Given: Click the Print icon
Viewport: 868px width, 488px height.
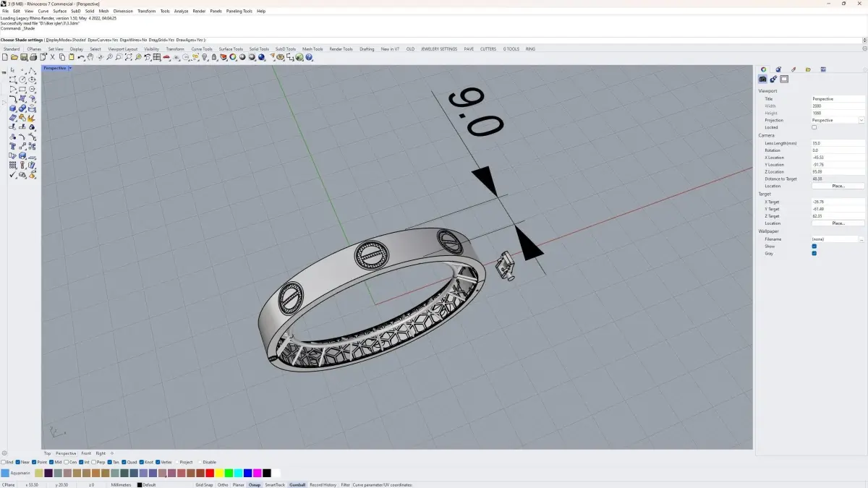Looking at the screenshot, I should pos(33,57).
